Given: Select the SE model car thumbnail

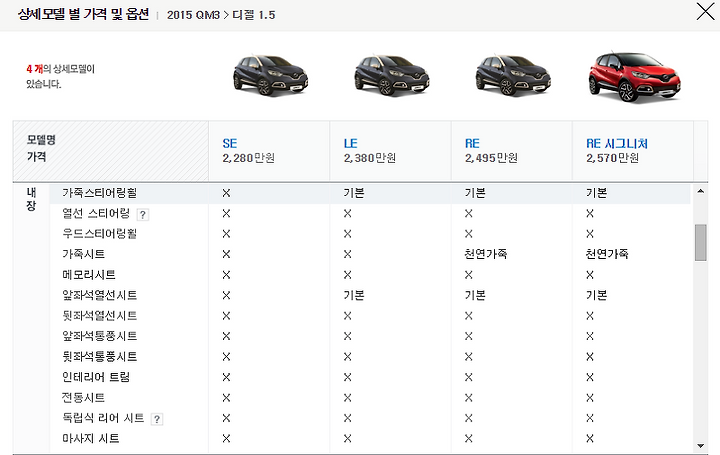Looking at the screenshot, I should (270, 75).
